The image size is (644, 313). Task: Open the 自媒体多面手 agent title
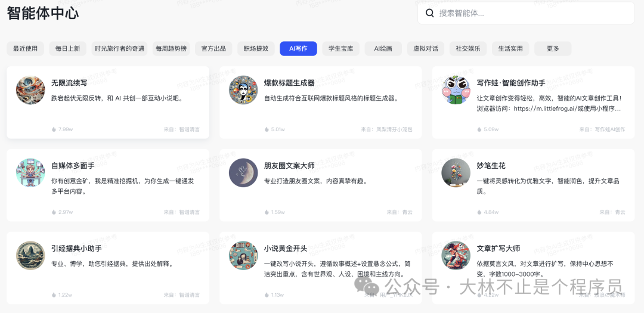73,166
